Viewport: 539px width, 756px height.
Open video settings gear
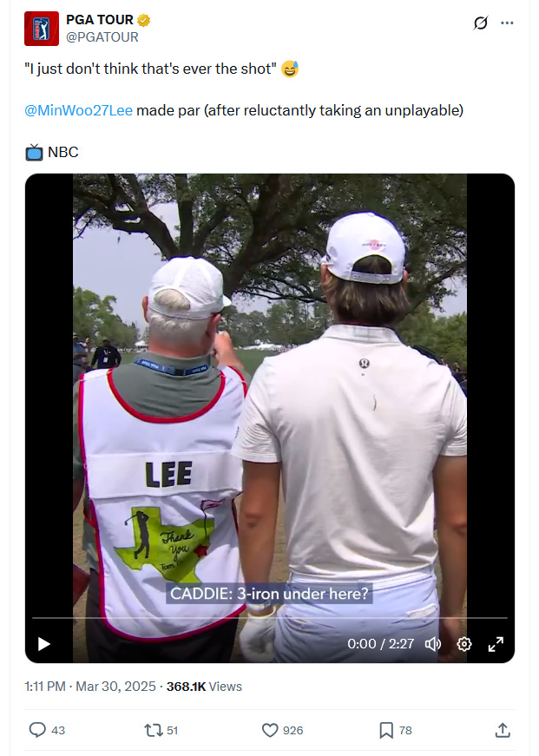pyautogui.click(x=464, y=644)
